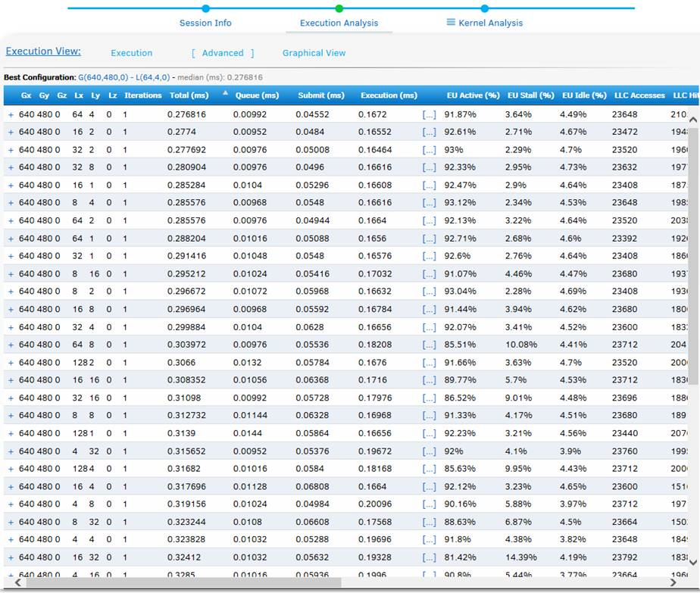Open details bracket icon for 0.1672 execution
Image resolution: width=700 pixels, height=593 pixels.
429,114
